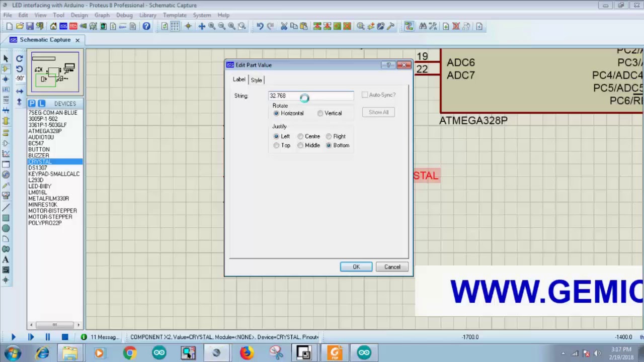Select the arrow Selection mode tool
The image size is (644, 362).
click(x=6, y=59)
